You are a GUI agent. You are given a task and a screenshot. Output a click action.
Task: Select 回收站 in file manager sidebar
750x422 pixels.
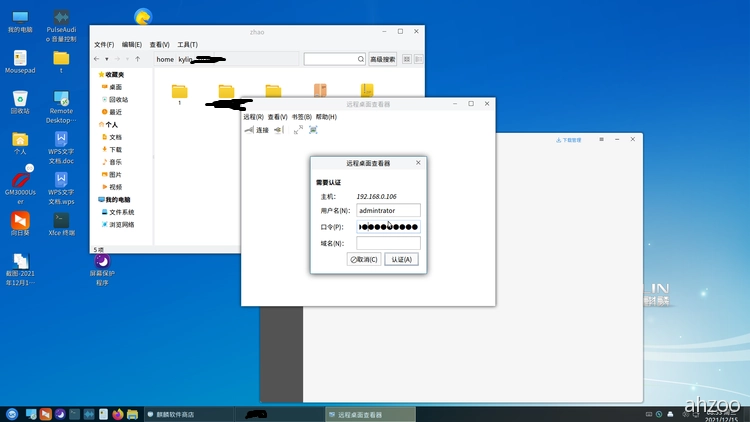tap(115, 100)
